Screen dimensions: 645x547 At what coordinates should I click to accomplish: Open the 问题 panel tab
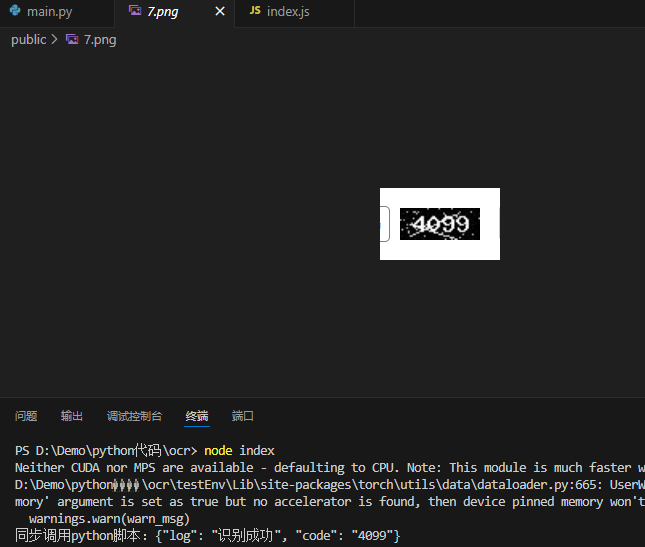pos(26,416)
